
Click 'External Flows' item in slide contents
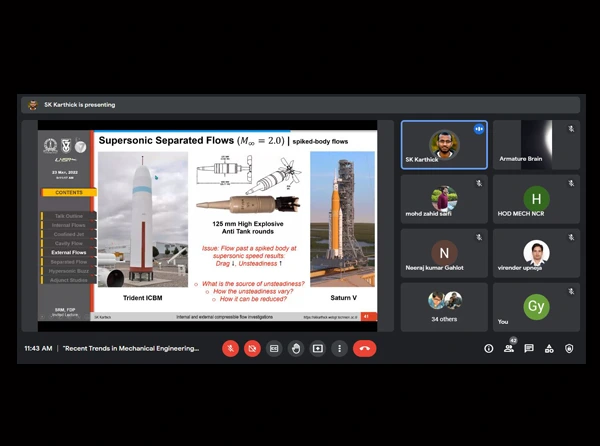69,252
